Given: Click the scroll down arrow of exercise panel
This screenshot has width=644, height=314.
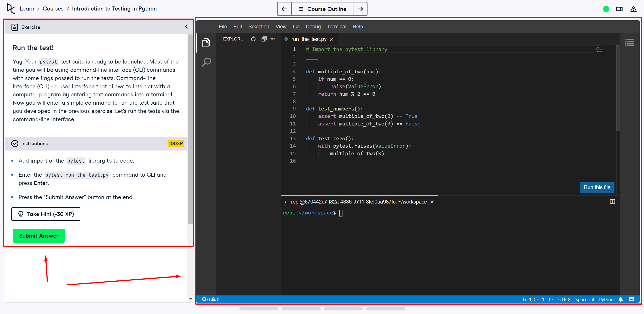Looking at the screenshot, I should pos(191,299).
